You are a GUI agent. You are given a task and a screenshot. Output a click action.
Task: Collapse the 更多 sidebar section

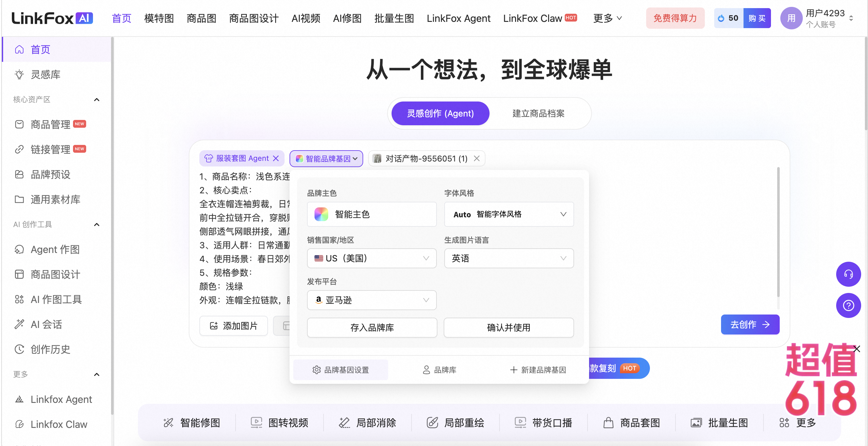[97, 374]
